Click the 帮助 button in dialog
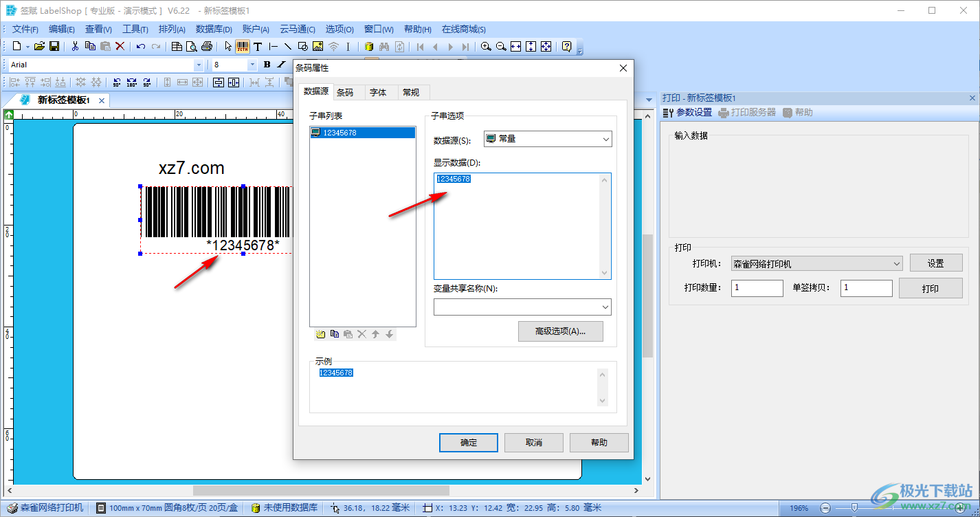Screen dimensions: 980x517 (x=599, y=442)
